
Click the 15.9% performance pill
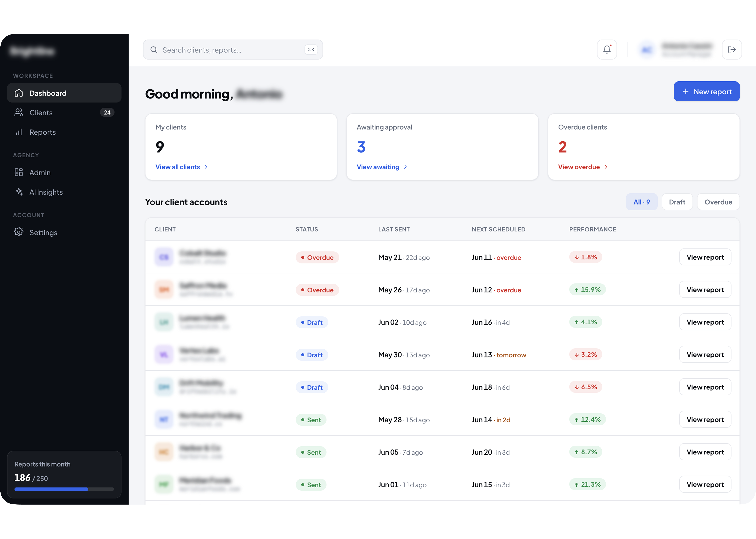click(587, 290)
